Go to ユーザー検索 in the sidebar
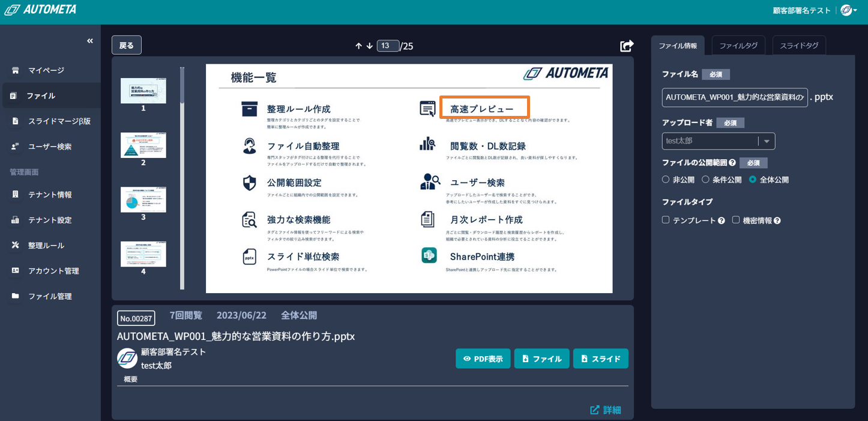868x421 pixels. [x=50, y=147]
